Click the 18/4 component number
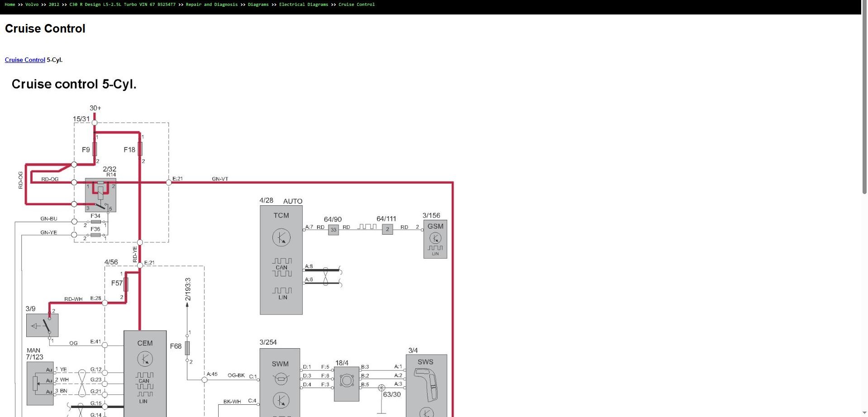This screenshot has height=417, width=868. (x=342, y=363)
